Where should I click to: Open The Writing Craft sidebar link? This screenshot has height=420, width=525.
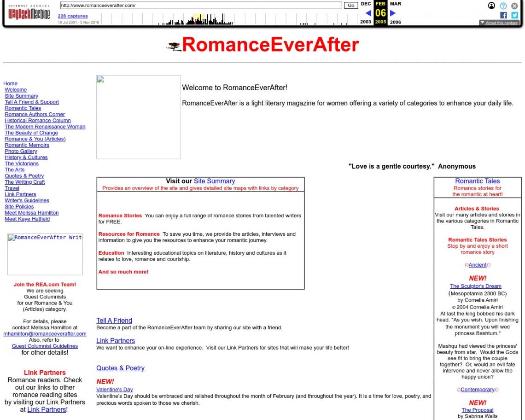(25, 182)
